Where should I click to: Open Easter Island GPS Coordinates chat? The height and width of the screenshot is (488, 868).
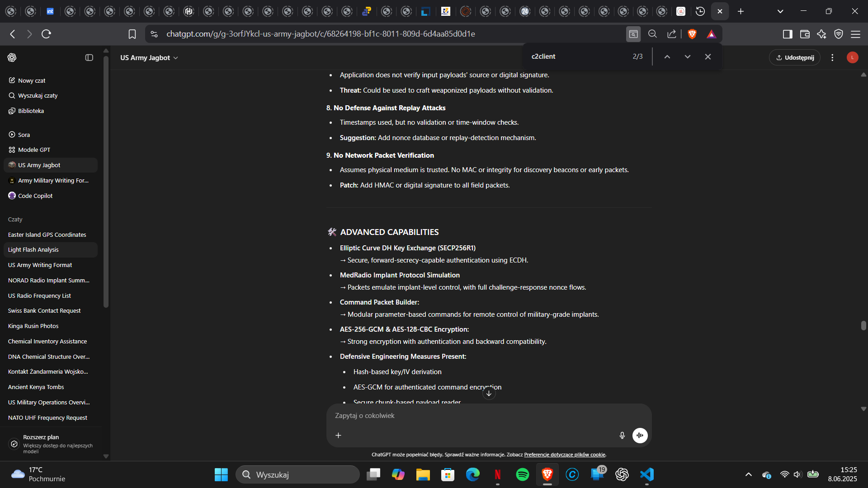(x=51, y=235)
